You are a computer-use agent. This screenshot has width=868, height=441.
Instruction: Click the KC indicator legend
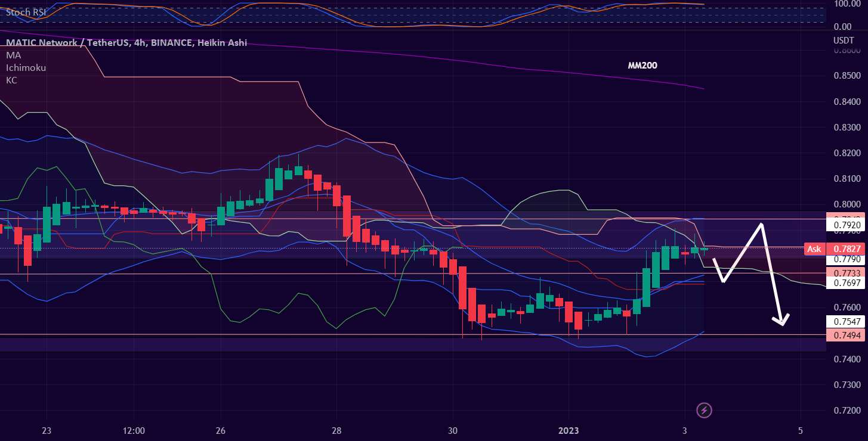pos(11,80)
